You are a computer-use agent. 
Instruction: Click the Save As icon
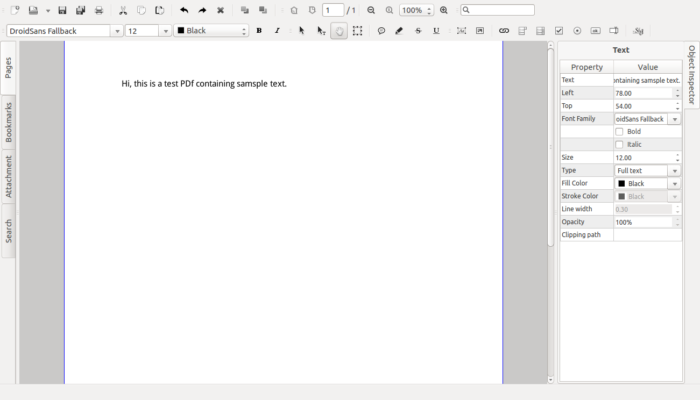tap(80, 10)
